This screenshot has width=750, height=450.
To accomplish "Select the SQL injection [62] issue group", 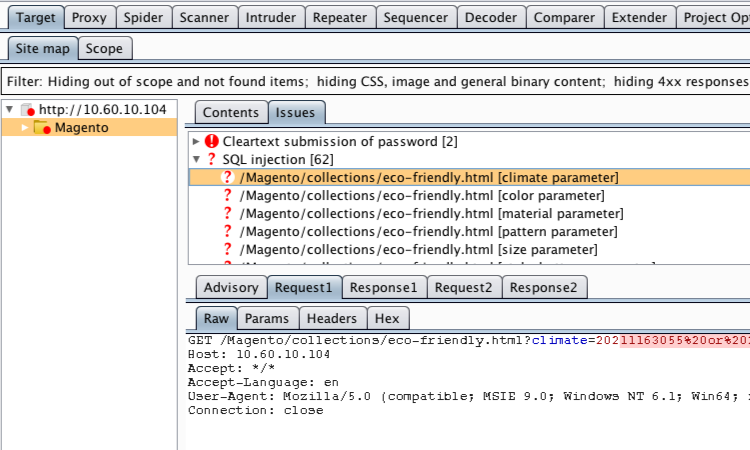I will [278, 159].
